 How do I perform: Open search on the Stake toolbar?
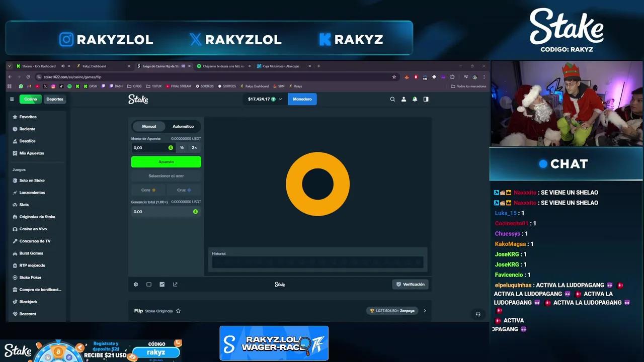(x=392, y=99)
